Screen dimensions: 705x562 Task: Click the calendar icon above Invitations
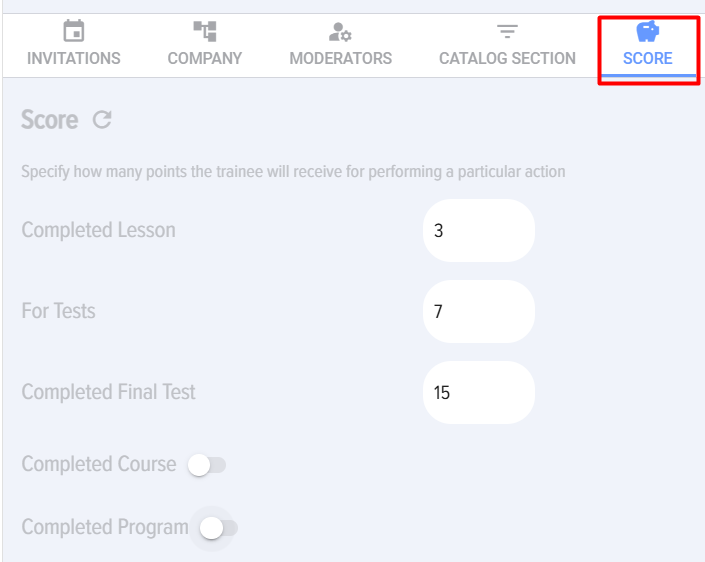[x=73, y=32]
